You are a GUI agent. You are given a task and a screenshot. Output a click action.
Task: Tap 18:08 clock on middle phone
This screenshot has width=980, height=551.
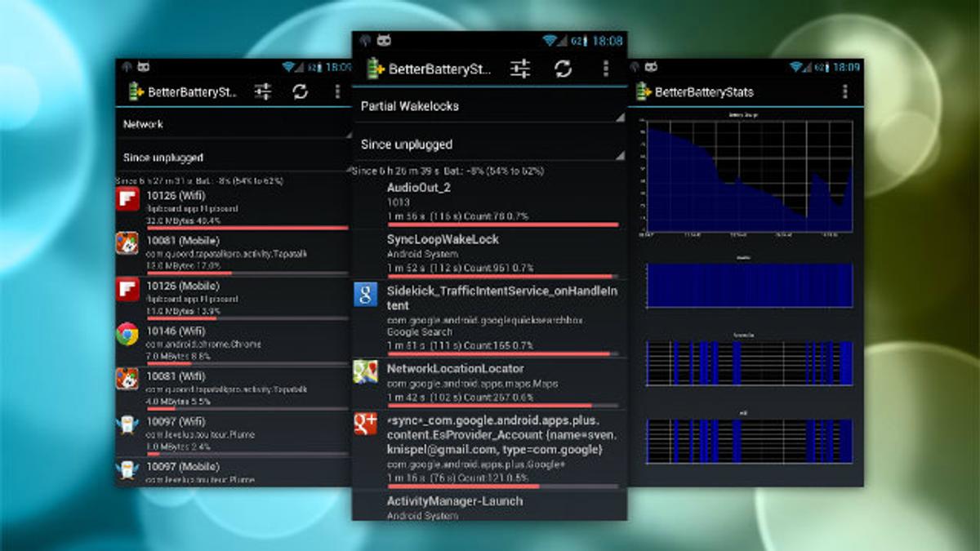pos(608,40)
